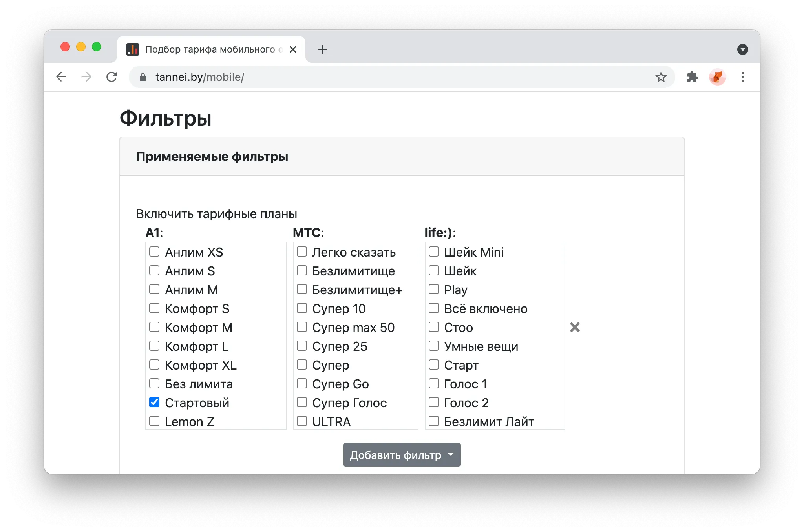This screenshot has width=804, height=532.
Task: Open the Chrome three-dot menu
Action: tap(743, 77)
